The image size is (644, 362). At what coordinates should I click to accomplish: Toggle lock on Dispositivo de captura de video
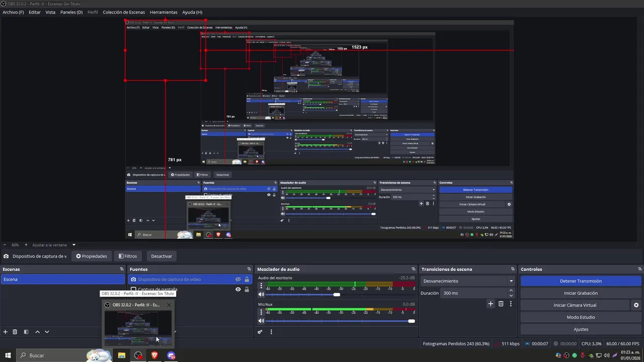tap(247, 280)
